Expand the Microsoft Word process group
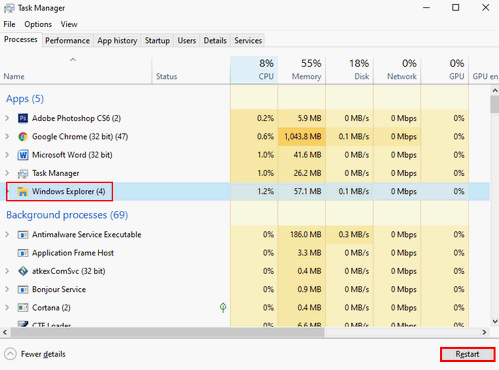 coord(7,155)
